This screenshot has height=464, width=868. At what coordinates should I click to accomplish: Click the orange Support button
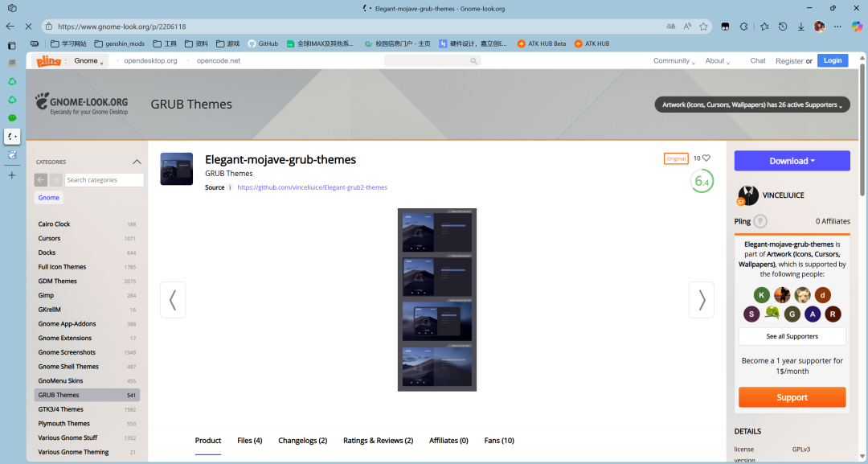792,397
